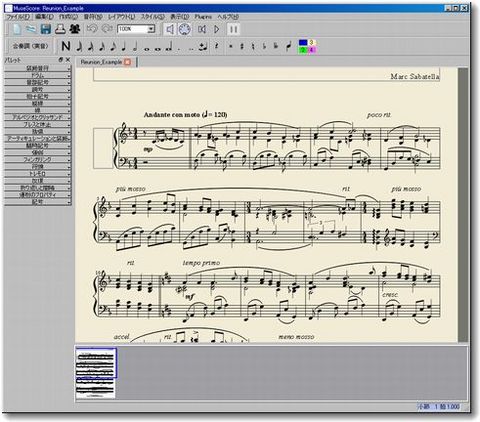Select the fourth flagged note after N
Screen dimensions: 480x422
click(x=113, y=46)
